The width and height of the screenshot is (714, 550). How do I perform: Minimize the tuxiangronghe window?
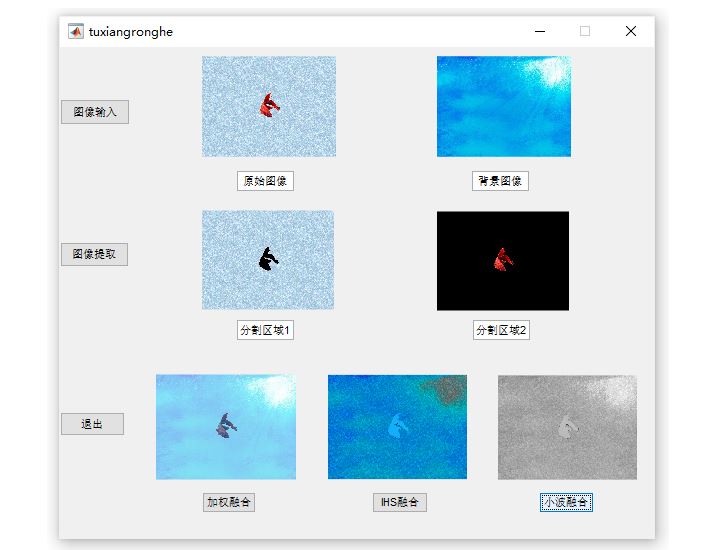tap(540, 31)
